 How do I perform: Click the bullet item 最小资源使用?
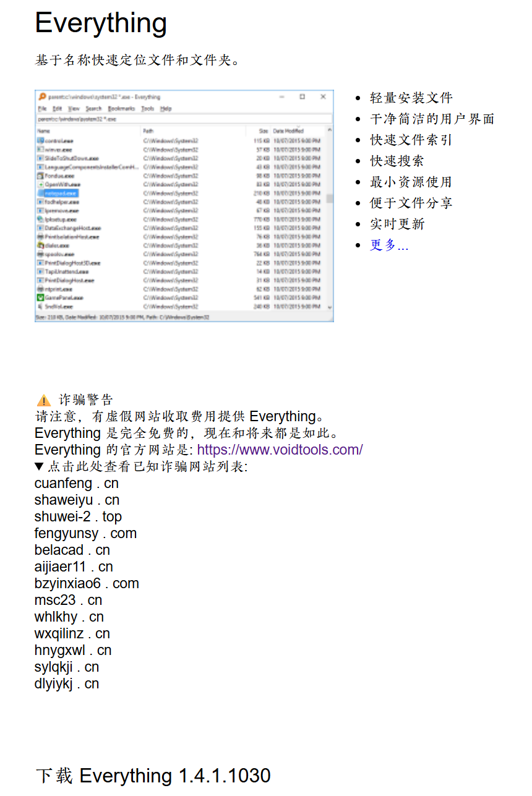411,182
